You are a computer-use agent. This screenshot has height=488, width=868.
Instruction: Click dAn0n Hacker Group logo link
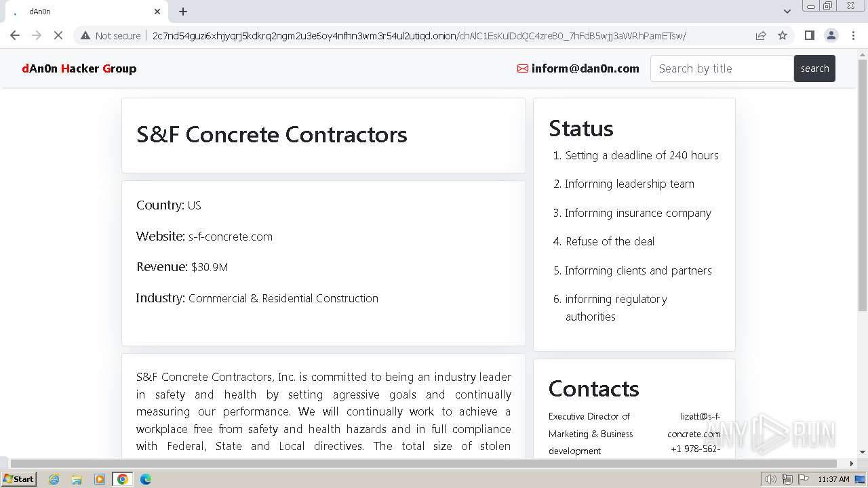tap(79, 68)
